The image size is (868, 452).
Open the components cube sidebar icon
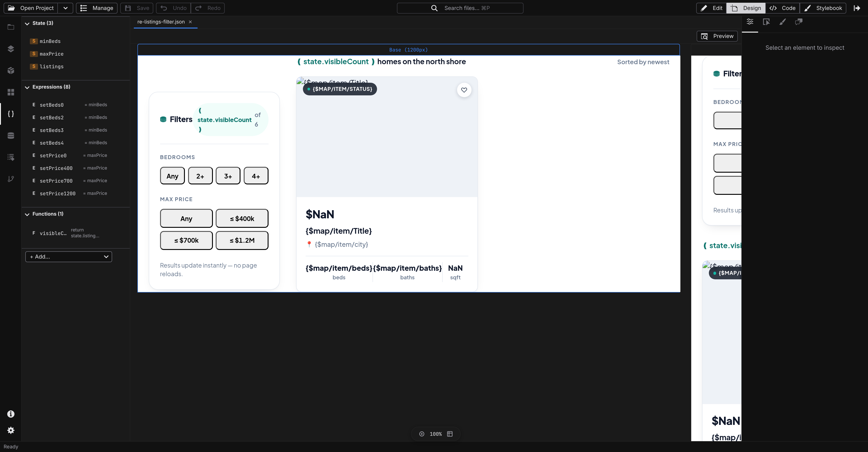pyautogui.click(x=11, y=70)
